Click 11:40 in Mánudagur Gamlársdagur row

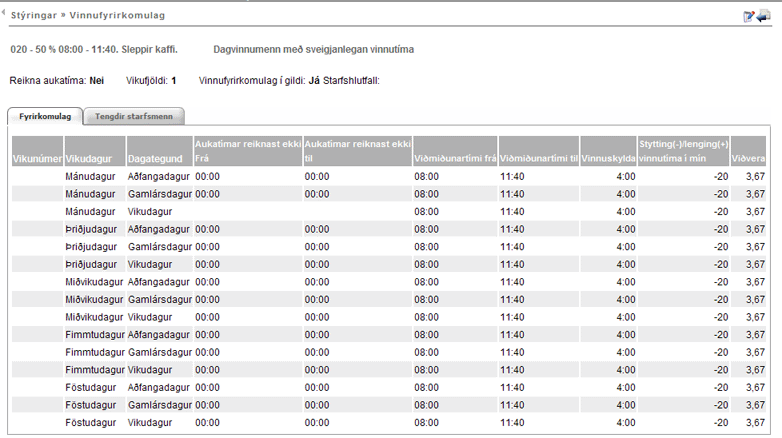512,194
